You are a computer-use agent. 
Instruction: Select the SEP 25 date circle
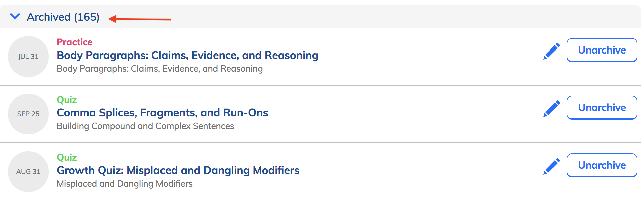[x=28, y=114]
